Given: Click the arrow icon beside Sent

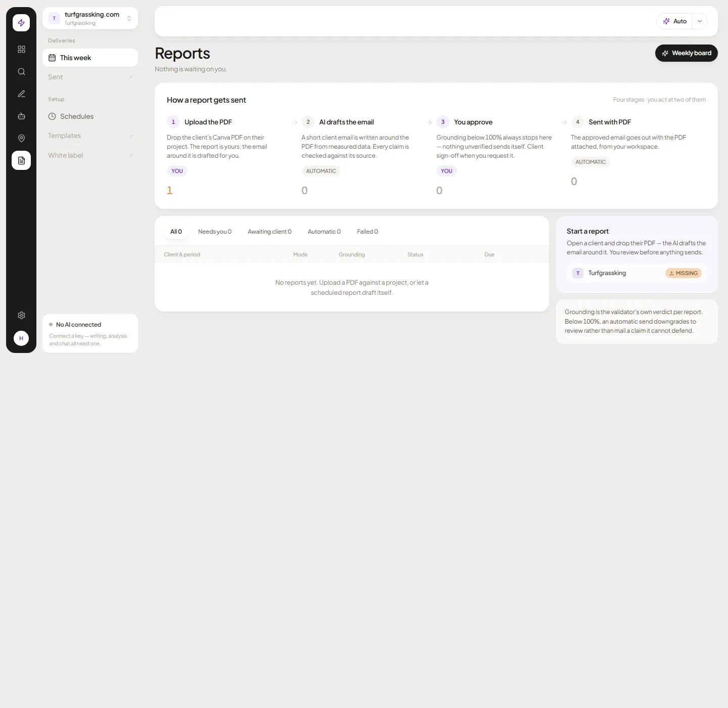Looking at the screenshot, I should (130, 77).
